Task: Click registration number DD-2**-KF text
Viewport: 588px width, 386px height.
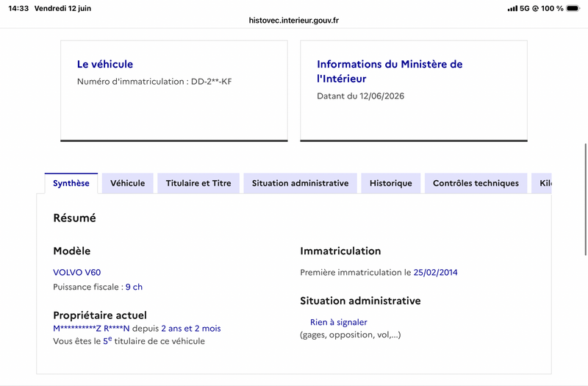Action: click(212, 82)
